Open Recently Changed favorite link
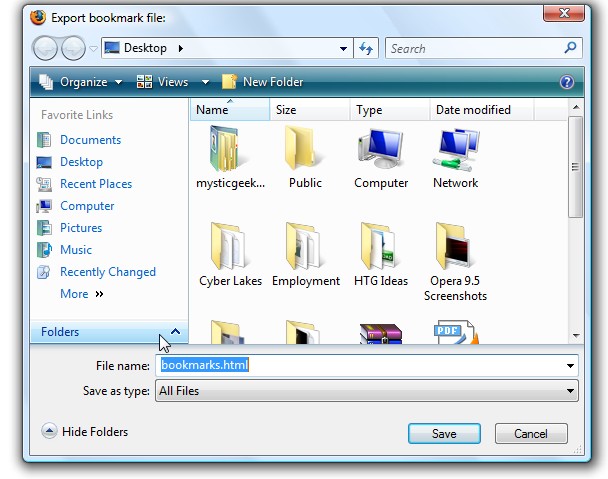Viewport: 608px width, 479px height. 108,272
